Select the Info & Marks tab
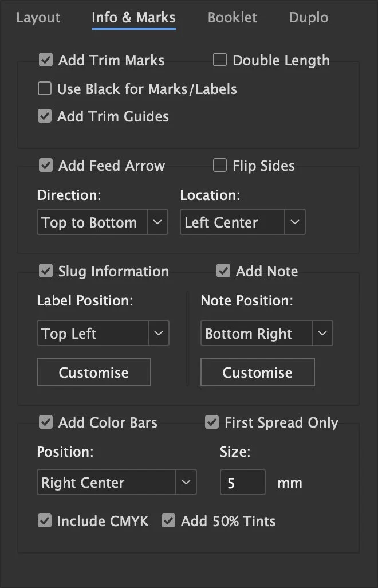 [x=134, y=18]
